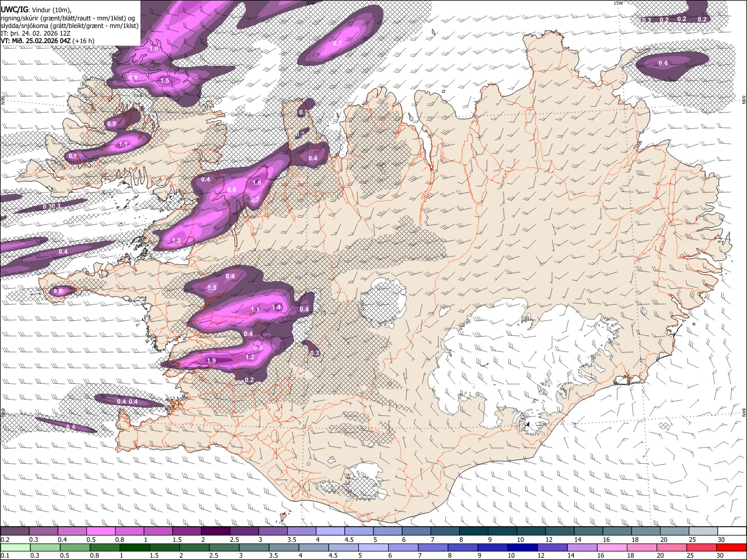Viewport: 747px width, 560px height.
Task: Click the 0.1 pale green rain legend swatch
Action: click(15, 548)
